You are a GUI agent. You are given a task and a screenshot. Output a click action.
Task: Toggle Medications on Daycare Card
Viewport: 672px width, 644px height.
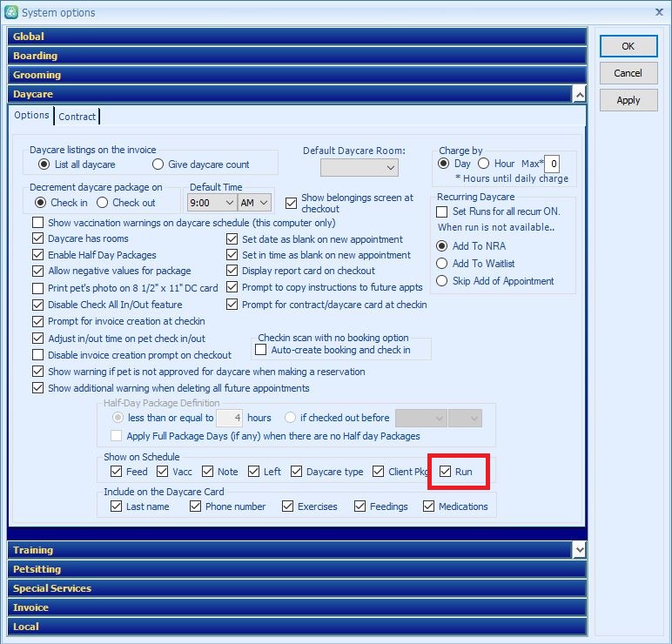(428, 506)
